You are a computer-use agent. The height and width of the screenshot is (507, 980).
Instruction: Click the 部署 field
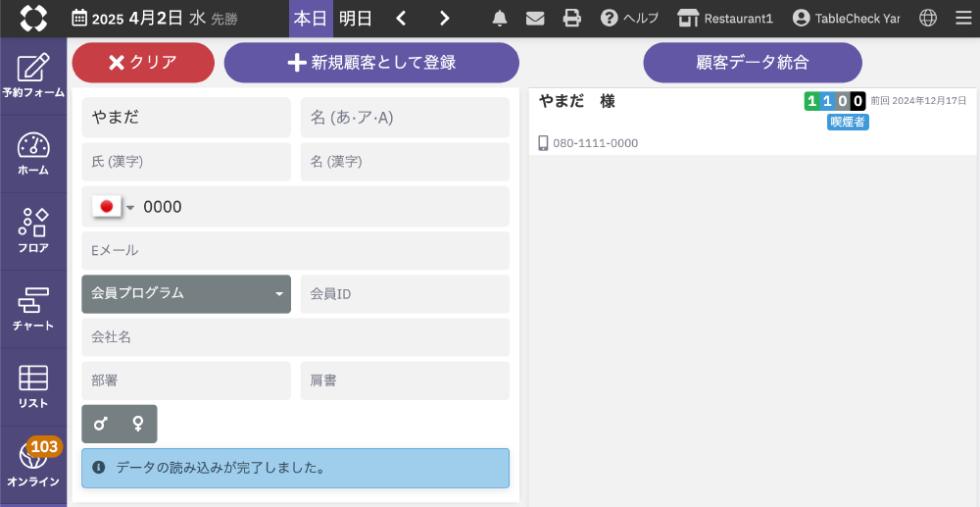pos(186,380)
